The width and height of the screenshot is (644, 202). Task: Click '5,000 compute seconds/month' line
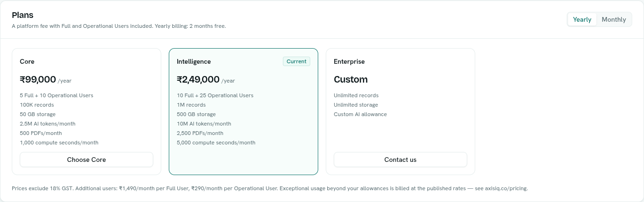coord(216,143)
